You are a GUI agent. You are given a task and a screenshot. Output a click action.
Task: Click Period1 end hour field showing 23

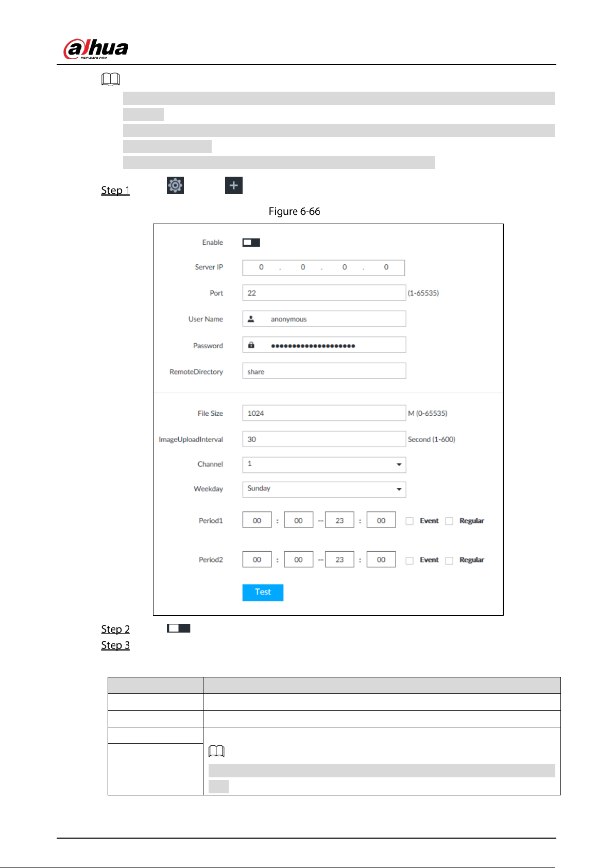(339, 520)
